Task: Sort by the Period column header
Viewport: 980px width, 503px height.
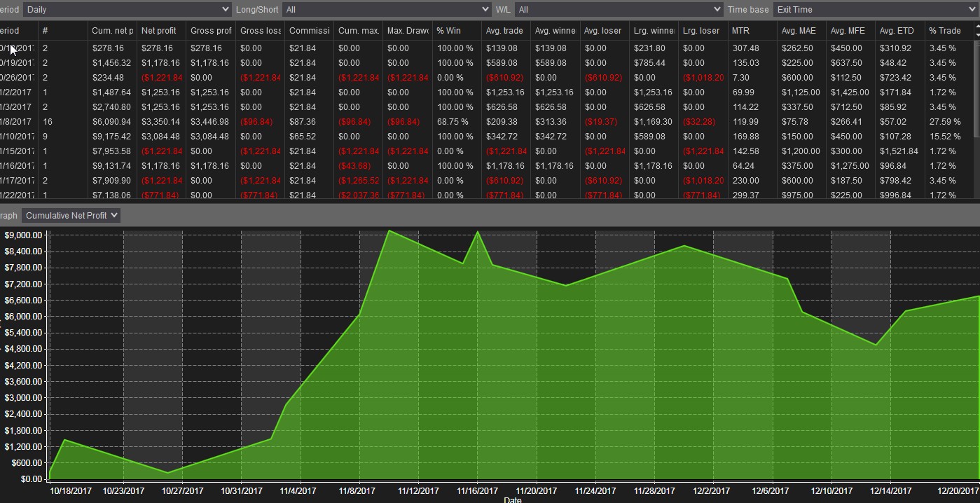Action: click(19, 31)
